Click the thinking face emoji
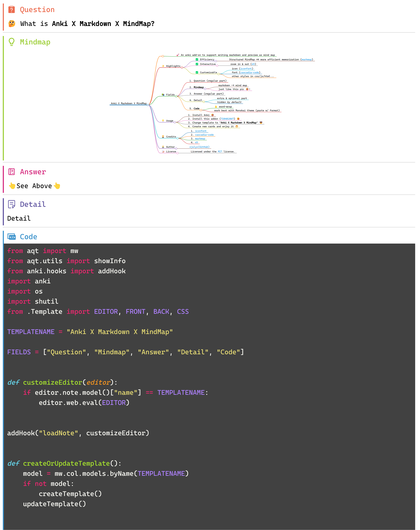This screenshot has height=530, width=420. click(12, 24)
